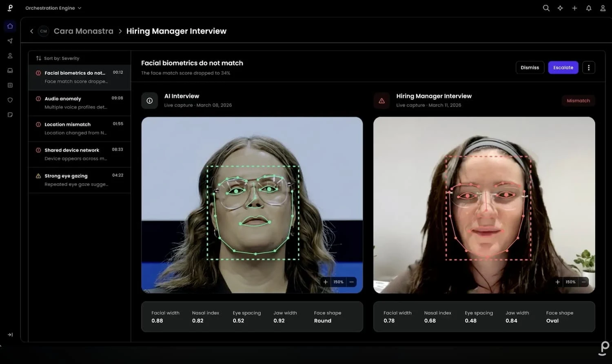Open the inbox sidebar icon
612x364 pixels.
10,71
